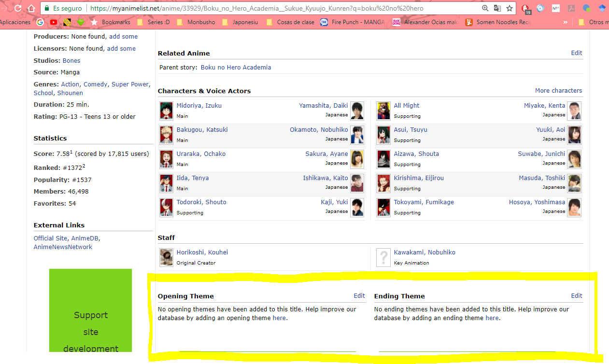Open the 'Fire Punch - MANGA' bookmark

click(x=355, y=22)
